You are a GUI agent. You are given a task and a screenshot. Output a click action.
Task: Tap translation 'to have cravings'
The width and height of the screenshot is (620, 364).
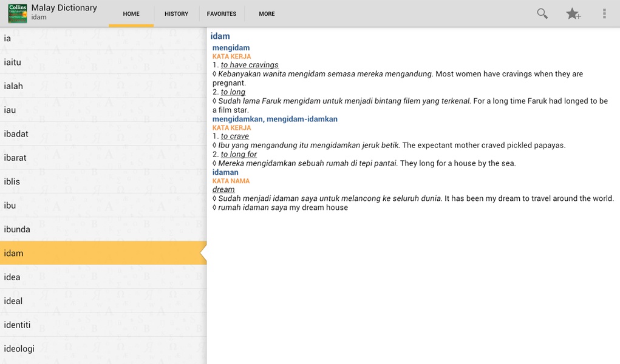pyautogui.click(x=250, y=65)
